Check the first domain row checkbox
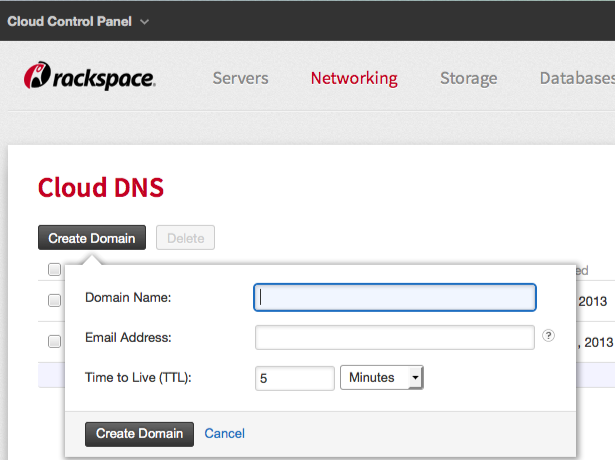 click(55, 300)
